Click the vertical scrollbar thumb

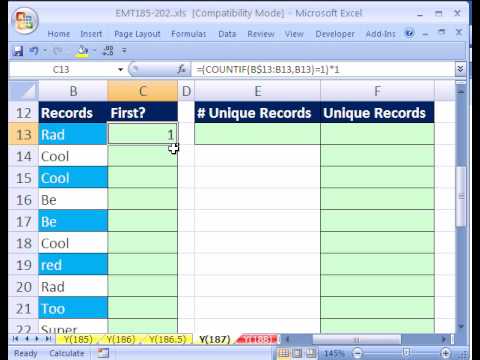pos(461,196)
